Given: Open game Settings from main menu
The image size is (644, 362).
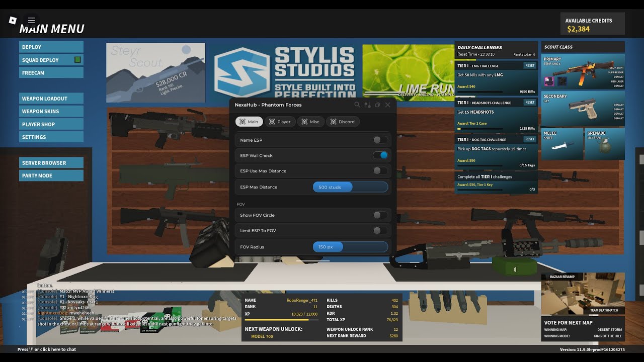Looking at the screenshot, I should pyautogui.click(x=51, y=137).
